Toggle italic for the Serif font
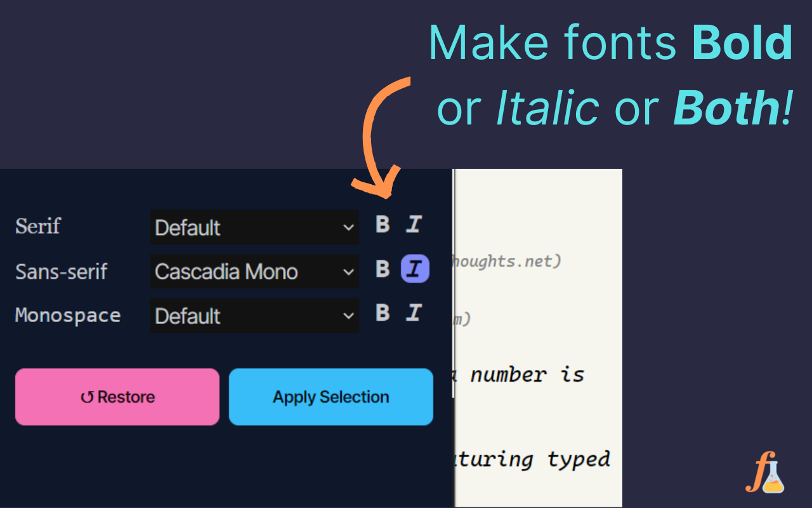Viewport: 812px width, 508px height. click(414, 224)
